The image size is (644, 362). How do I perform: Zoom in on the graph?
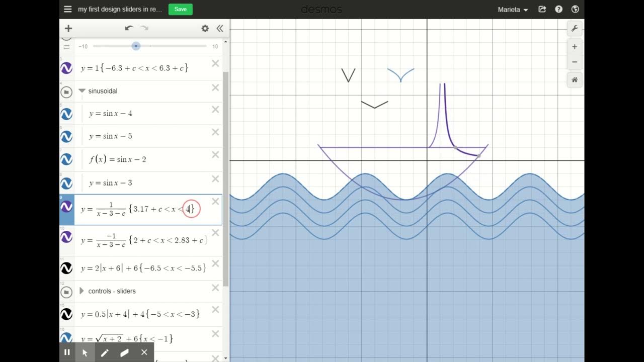point(575,47)
